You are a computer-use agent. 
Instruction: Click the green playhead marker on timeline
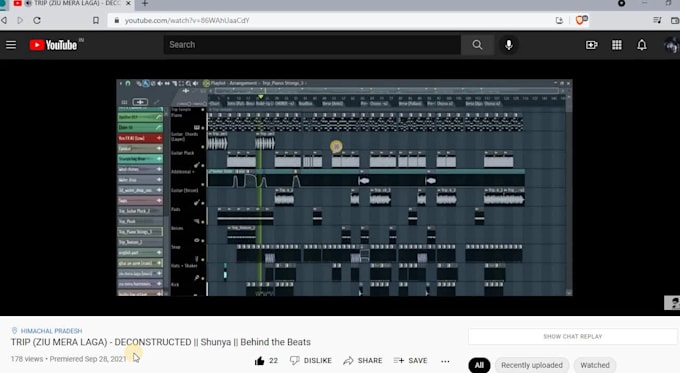261,97
